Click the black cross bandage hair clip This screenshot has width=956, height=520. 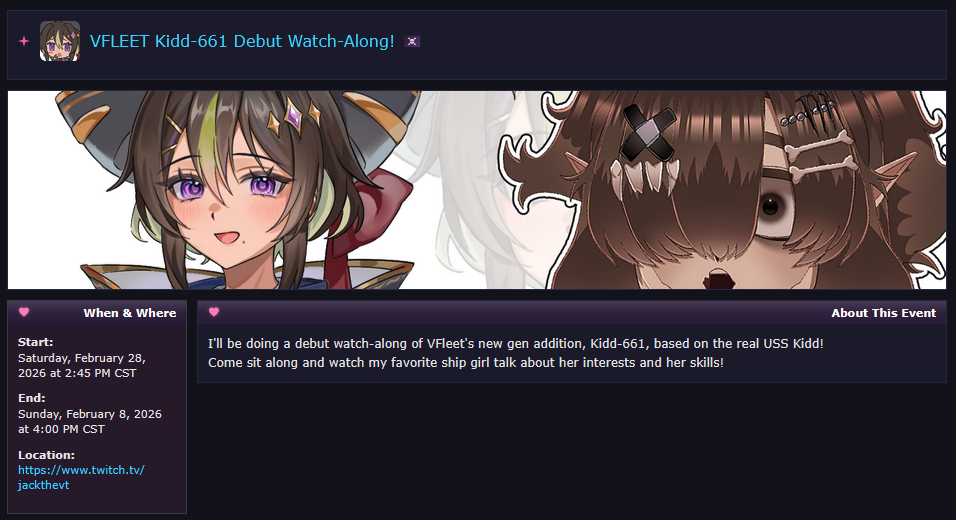tap(649, 132)
